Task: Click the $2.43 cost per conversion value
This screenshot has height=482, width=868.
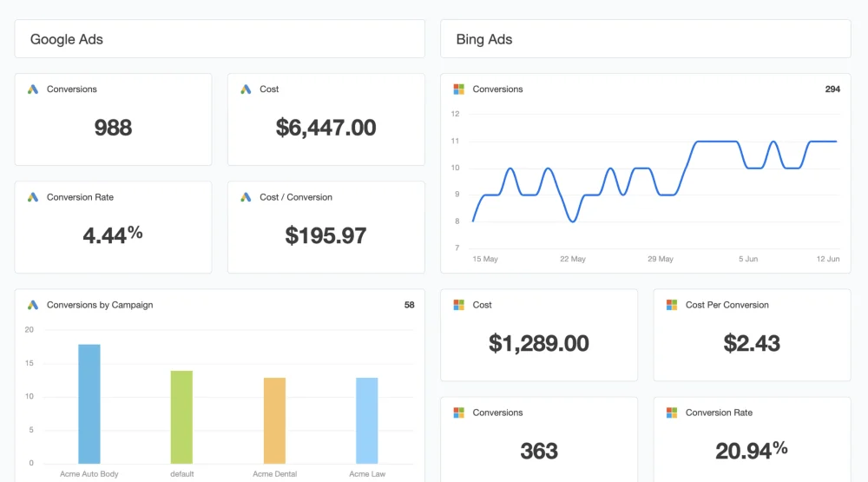Action: tap(752, 344)
